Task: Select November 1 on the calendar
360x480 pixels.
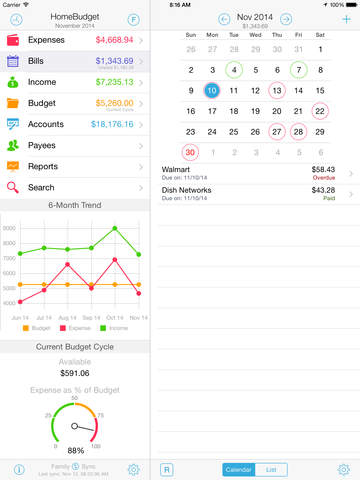Action: [x=320, y=50]
